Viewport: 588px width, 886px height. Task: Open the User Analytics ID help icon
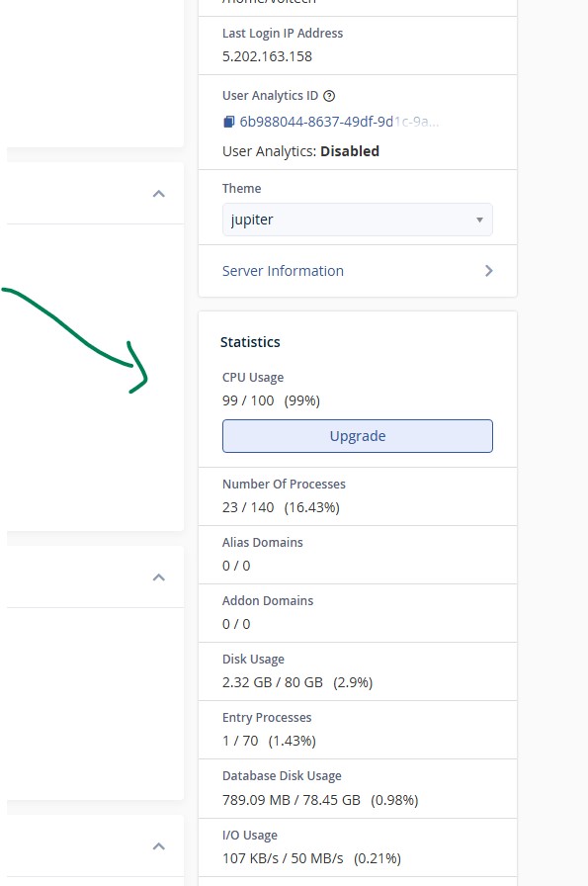click(329, 96)
